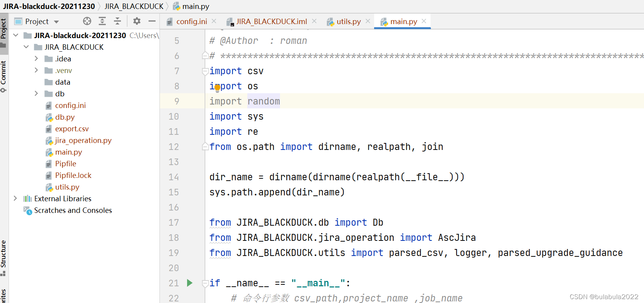Click JIRA_BLACKDUCK breadcrumb in navigation bar
Screen dimensions: 644x303
[134, 6]
